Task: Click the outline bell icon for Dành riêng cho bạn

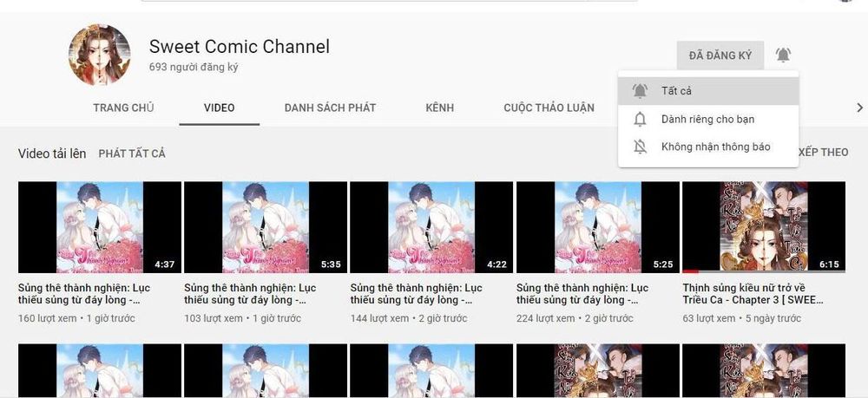Action: coord(641,119)
